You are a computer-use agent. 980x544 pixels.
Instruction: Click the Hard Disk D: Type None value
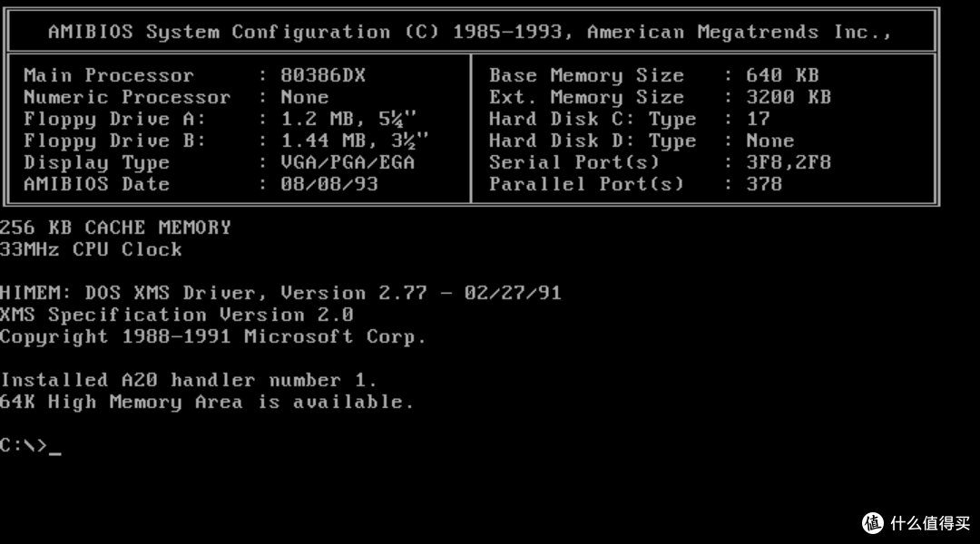(770, 141)
